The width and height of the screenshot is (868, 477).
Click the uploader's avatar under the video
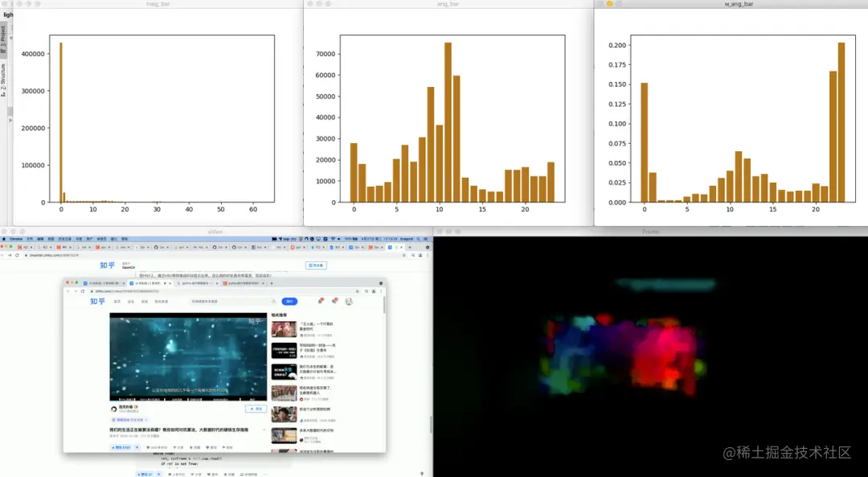coord(114,409)
